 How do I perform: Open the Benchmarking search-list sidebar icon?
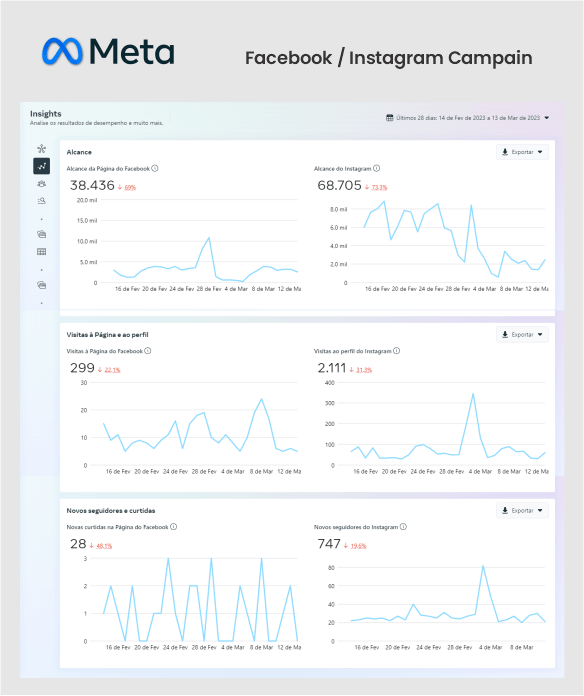point(42,201)
